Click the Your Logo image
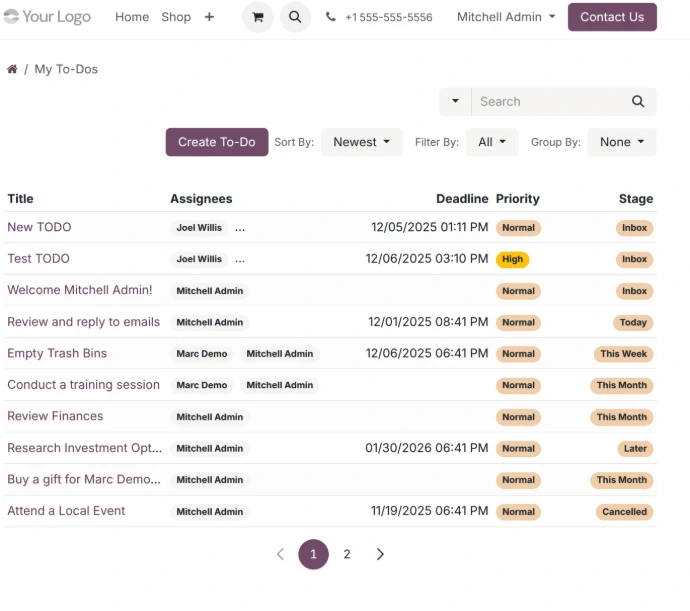 (x=48, y=17)
